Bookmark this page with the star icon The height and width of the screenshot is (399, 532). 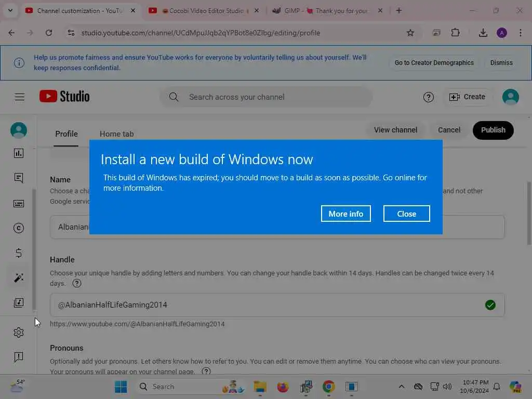click(410, 33)
